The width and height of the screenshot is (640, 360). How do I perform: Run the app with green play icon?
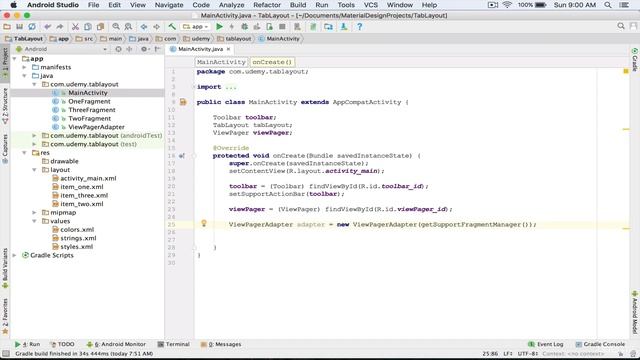coord(219,27)
